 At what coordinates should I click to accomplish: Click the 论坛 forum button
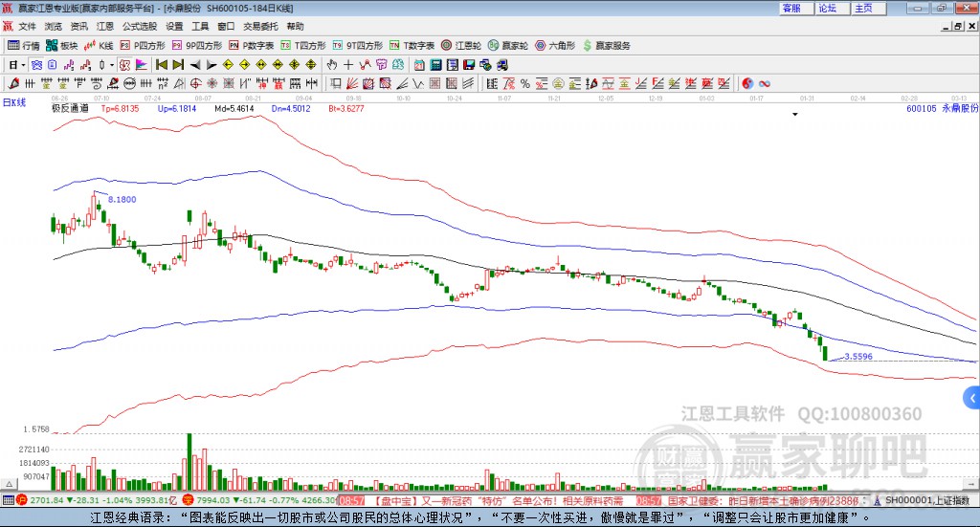point(833,8)
